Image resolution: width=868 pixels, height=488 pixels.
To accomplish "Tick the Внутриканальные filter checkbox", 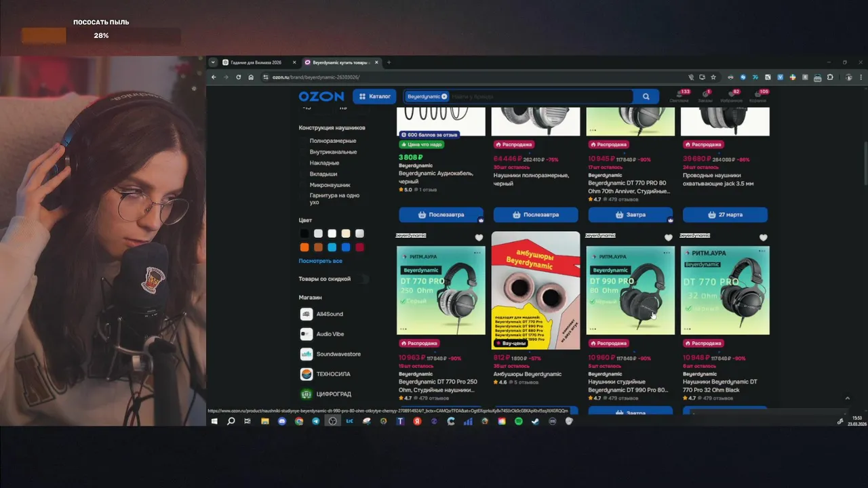I will (304, 152).
